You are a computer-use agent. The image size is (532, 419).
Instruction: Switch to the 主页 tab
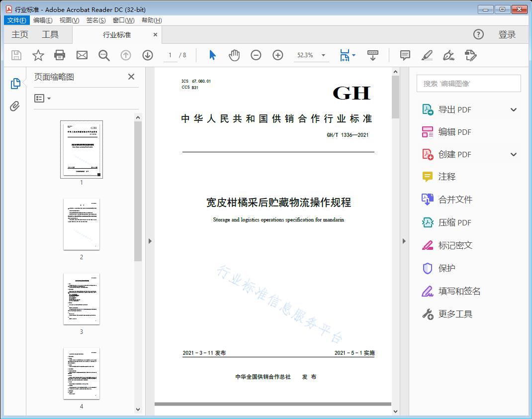(x=20, y=34)
